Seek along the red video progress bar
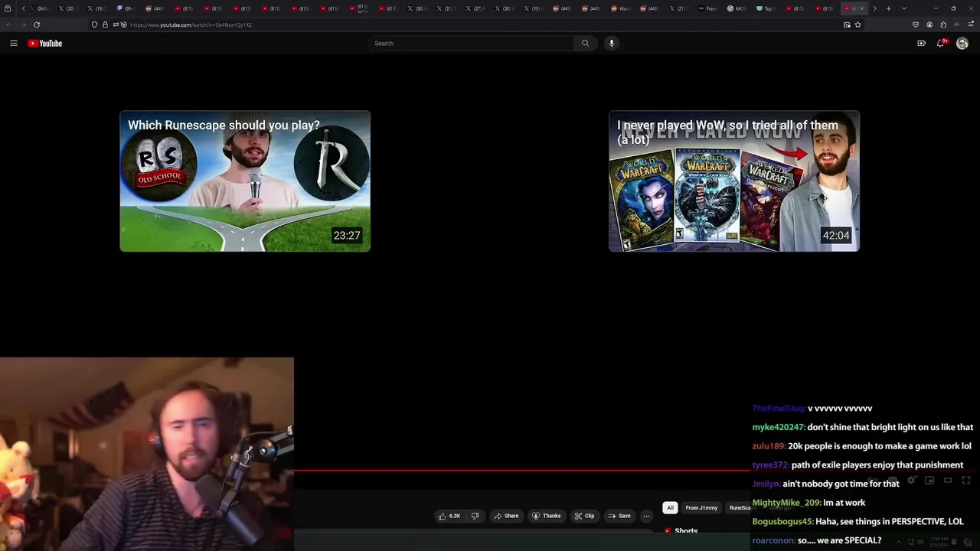This screenshot has width=980, height=551. pos(522,471)
